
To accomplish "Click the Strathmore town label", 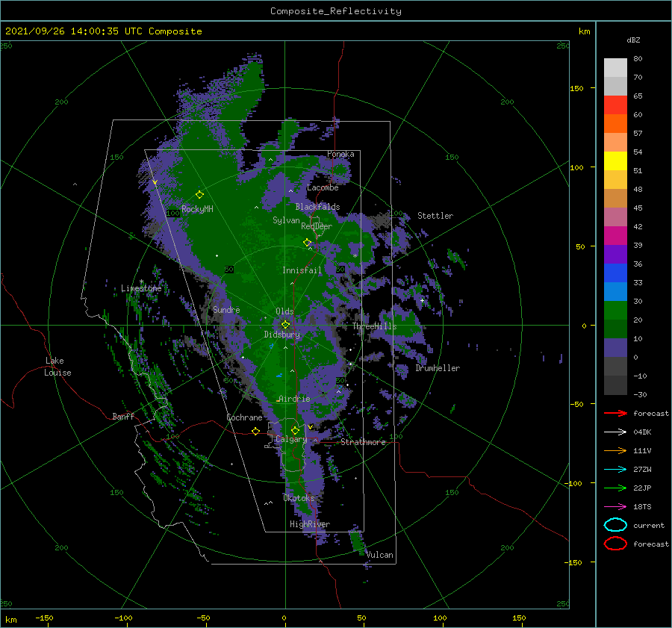I will tap(363, 442).
